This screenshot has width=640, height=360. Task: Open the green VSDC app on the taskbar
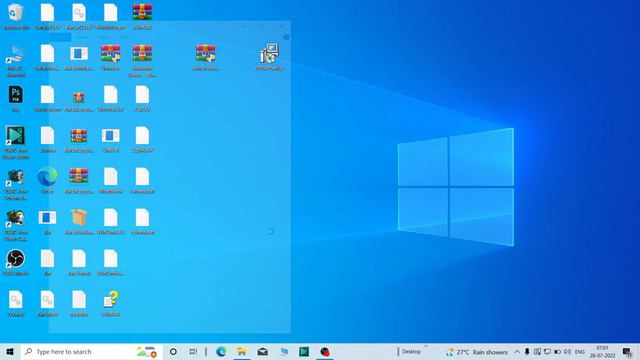(x=304, y=351)
